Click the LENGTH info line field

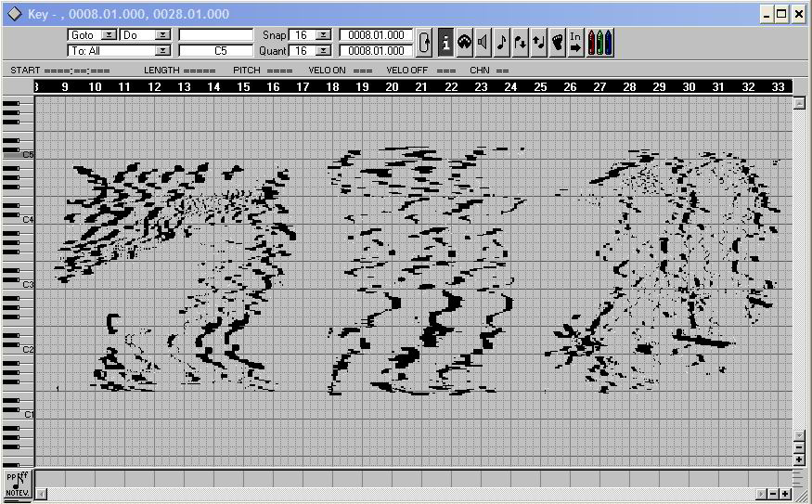180,70
